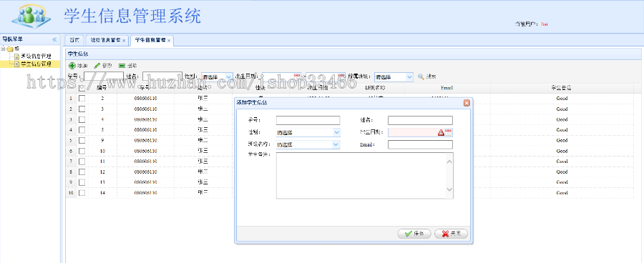Image resolution: width=644 pixels, height=263 pixels.
Task: Check the checkbox in row 4
Action: (82, 129)
